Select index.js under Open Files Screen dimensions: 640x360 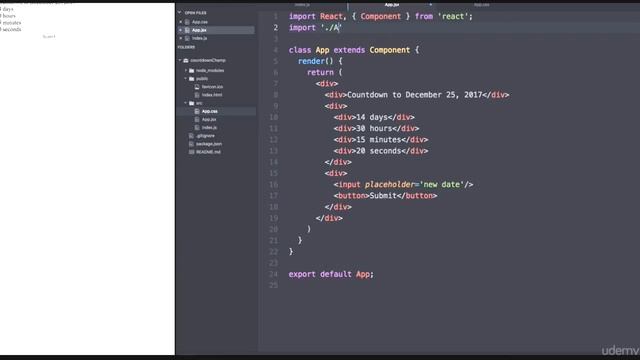(x=200, y=38)
